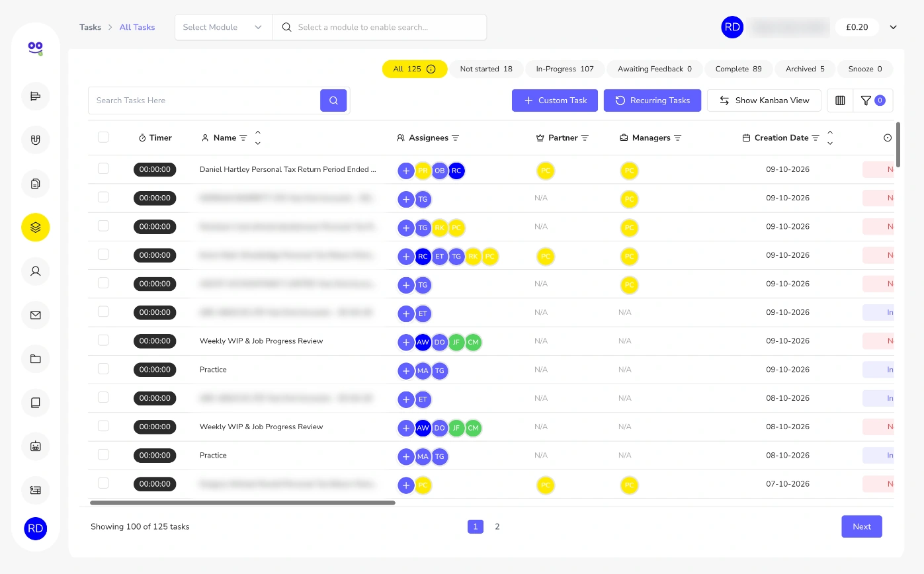Open the robot icon in the sidebar
924x574 pixels.
click(36, 446)
